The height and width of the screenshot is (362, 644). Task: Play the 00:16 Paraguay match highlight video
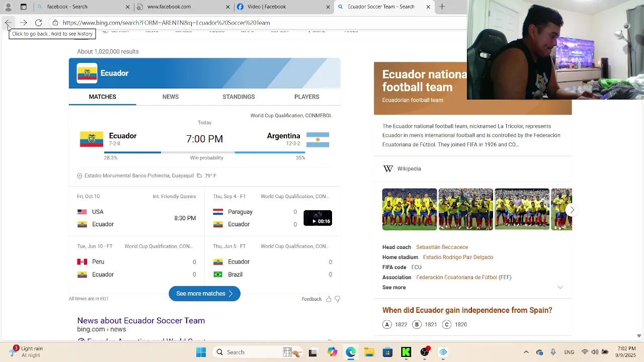pos(317,218)
